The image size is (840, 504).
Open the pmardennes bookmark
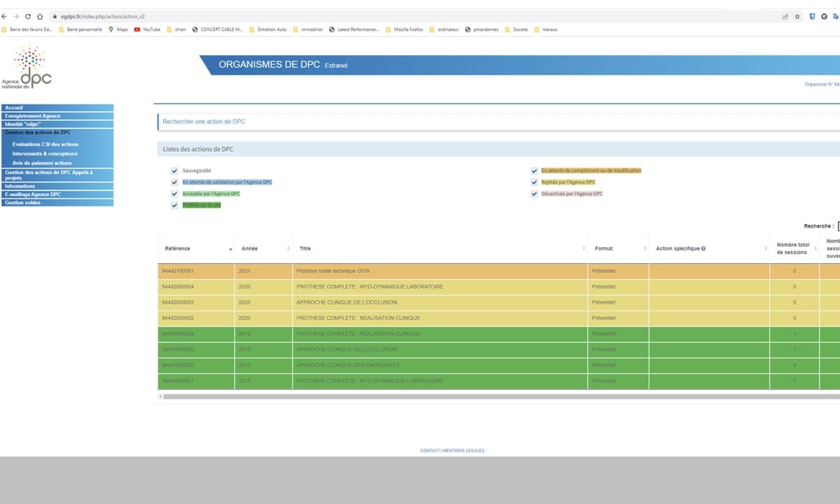tap(482, 29)
